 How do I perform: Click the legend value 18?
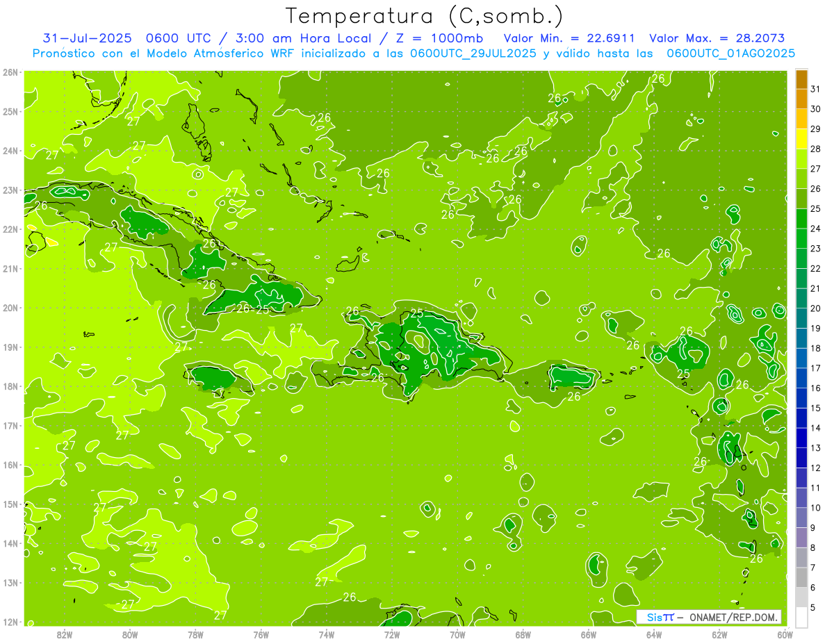pyautogui.click(x=816, y=348)
